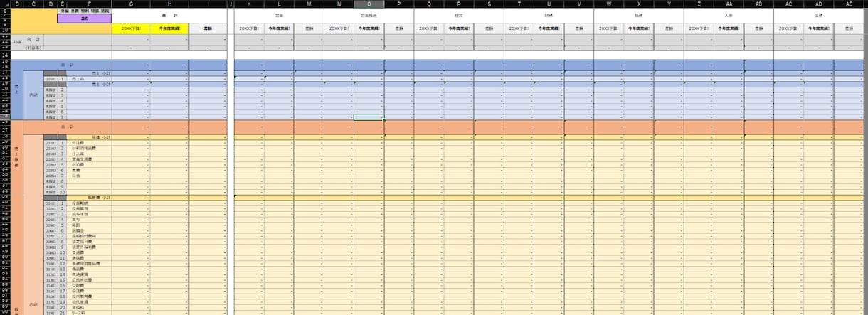868x315 pixels.
Task: Click account code cell '20204'
Action: 51,176
